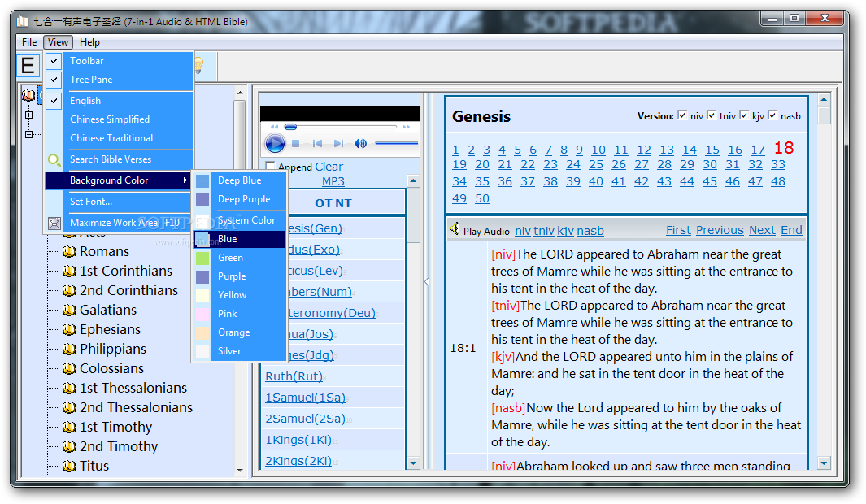Uncheck the niv version checkbox

click(683, 115)
